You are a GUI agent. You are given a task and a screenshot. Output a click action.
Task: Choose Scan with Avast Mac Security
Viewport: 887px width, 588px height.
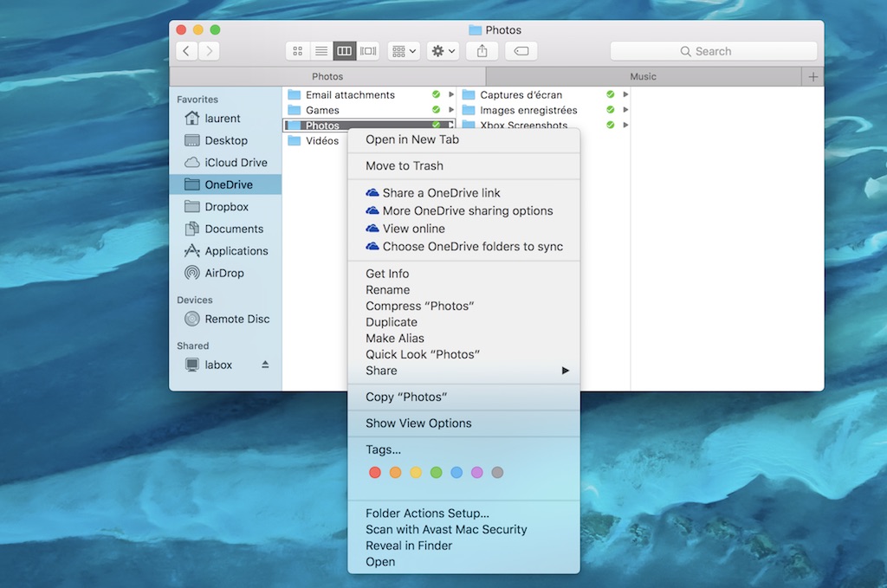[x=446, y=529]
